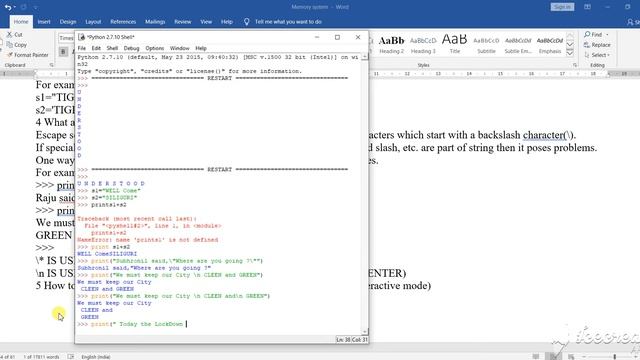640x360 pixels.
Task: Click English (India) language indicator
Action: point(96,357)
